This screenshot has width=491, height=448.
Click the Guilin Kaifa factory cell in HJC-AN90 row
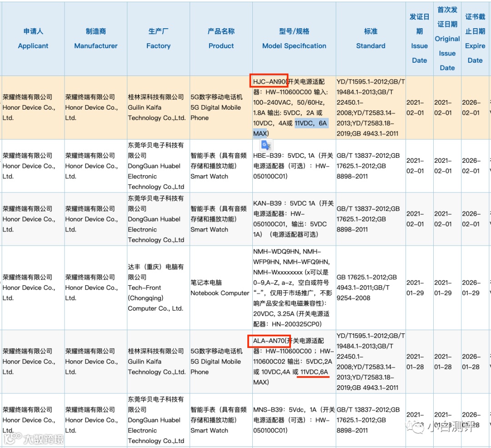coord(159,107)
